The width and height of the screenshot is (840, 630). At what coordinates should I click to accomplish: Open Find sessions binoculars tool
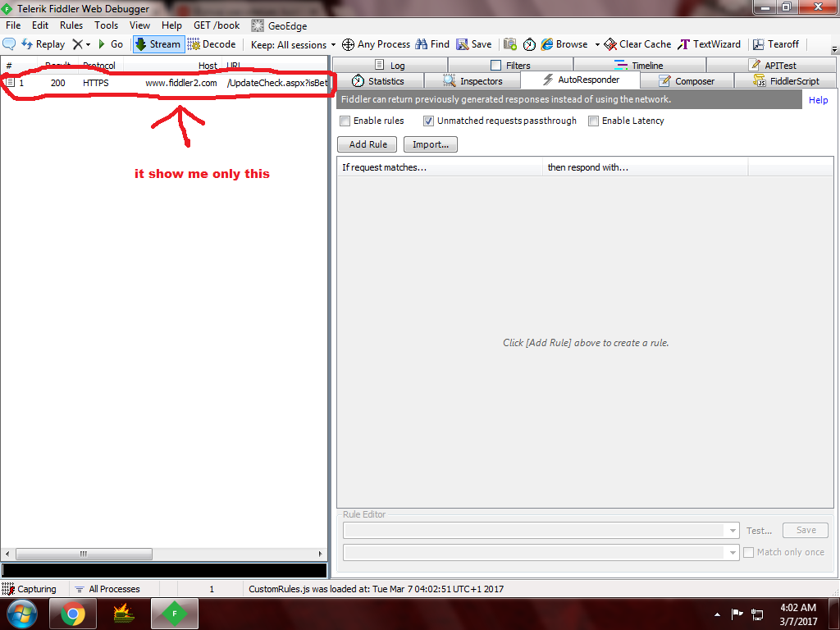433,44
